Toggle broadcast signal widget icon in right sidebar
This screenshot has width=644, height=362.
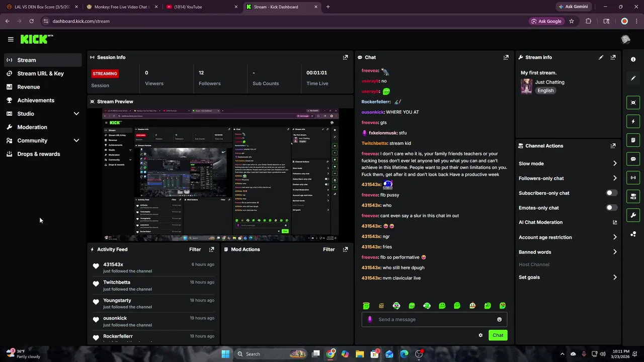pyautogui.click(x=633, y=177)
